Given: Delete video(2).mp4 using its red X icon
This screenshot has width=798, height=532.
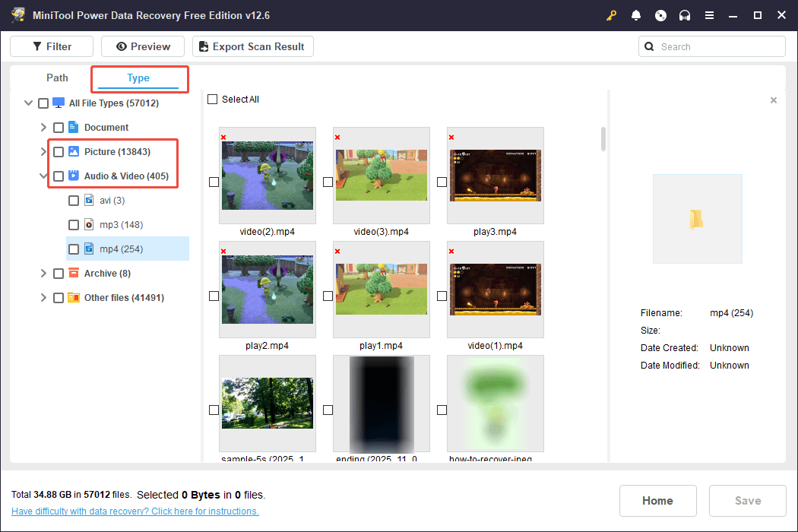Looking at the screenshot, I should click(x=223, y=137).
